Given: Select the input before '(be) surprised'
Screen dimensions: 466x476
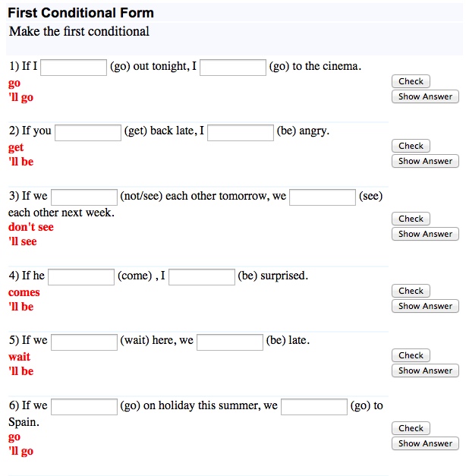Looking at the screenshot, I should 202,277.
